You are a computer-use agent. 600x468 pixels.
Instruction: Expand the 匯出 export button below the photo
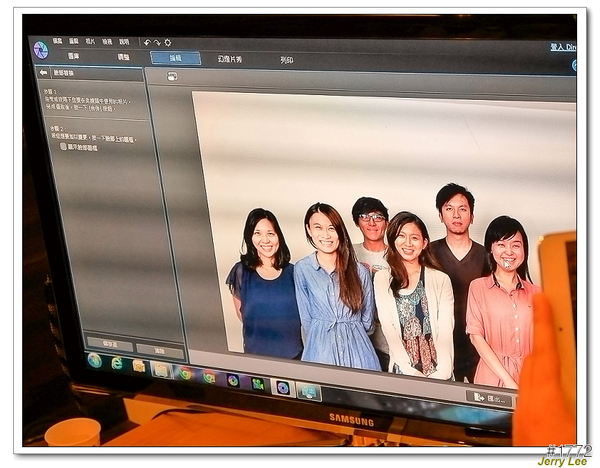489,398
